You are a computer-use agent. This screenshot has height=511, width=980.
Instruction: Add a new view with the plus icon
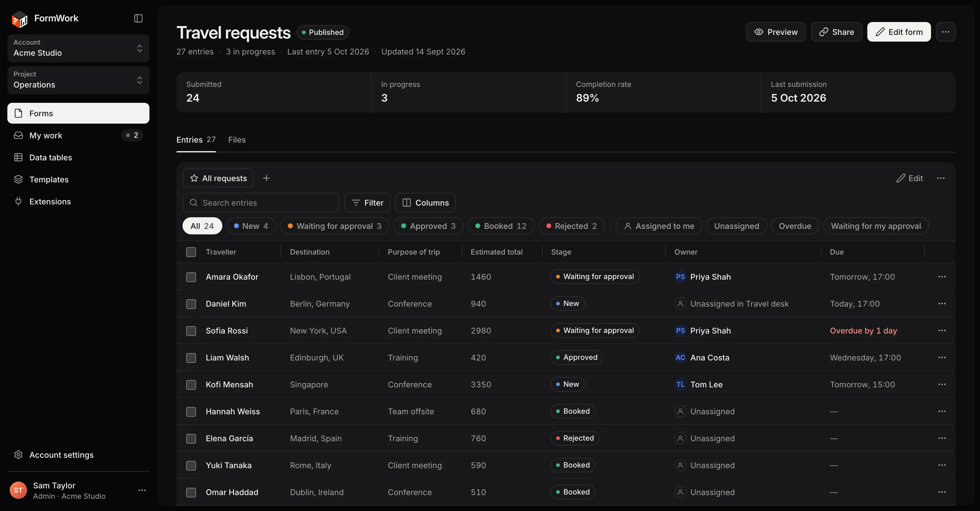[x=266, y=178]
